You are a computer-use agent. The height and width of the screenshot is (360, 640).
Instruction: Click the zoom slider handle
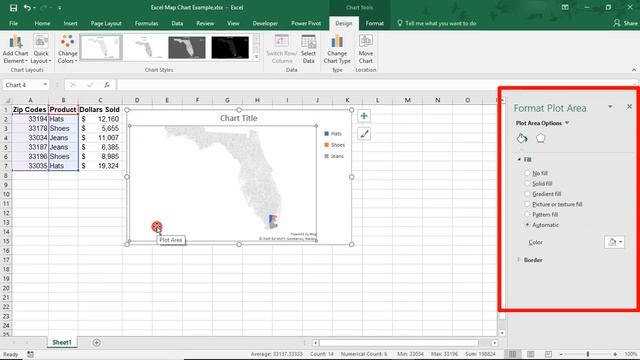click(588, 354)
